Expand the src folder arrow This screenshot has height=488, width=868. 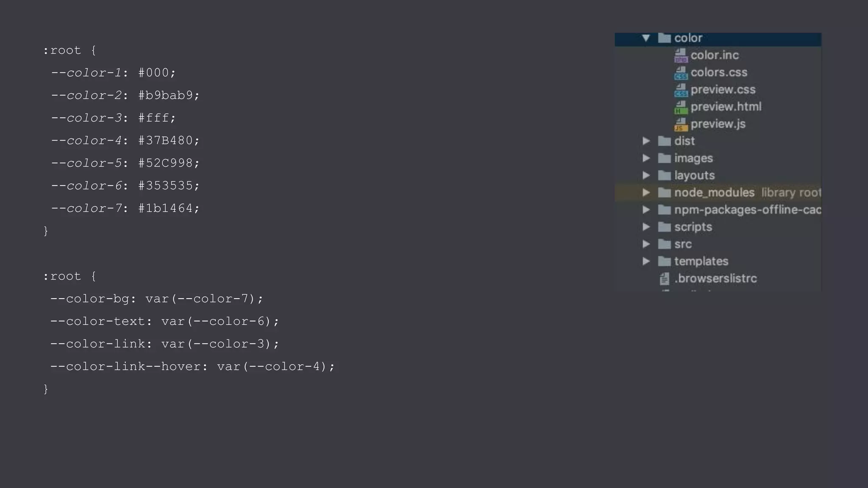(646, 244)
